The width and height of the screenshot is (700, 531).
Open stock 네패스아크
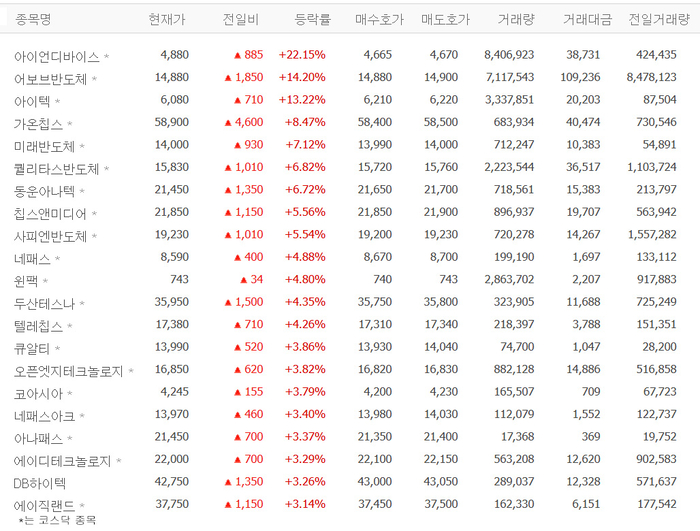tap(44, 416)
